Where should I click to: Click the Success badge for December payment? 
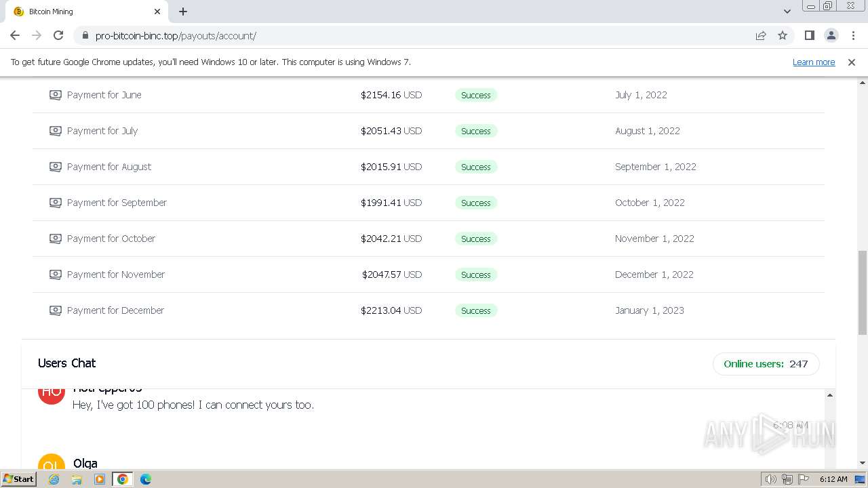pos(476,310)
